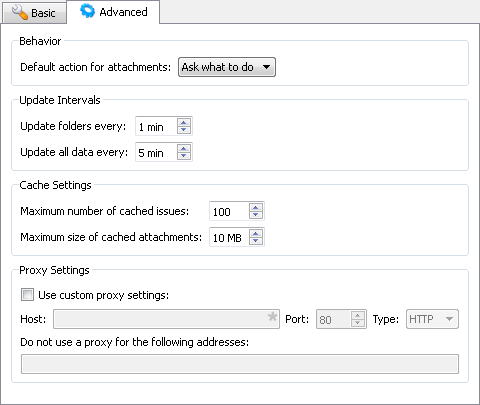The height and width of the screenshot is (405, 480).
Task: Increase maximum number of cached issues
Action: [256, 207]
